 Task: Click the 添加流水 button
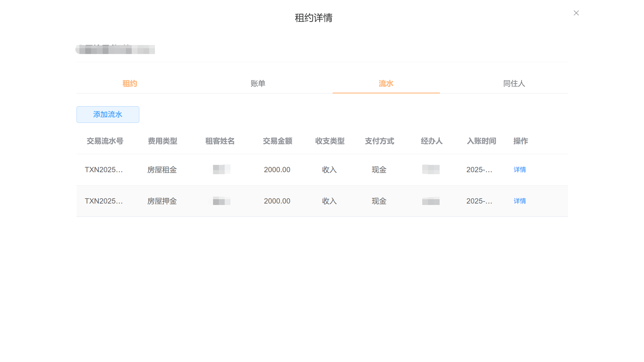(x=108, y=114)
